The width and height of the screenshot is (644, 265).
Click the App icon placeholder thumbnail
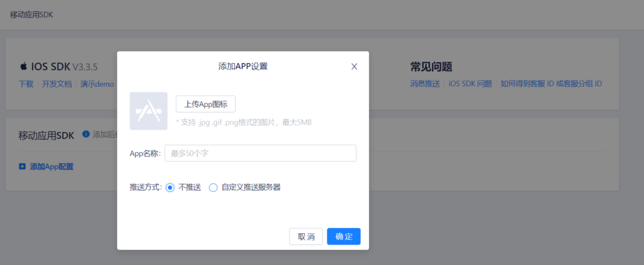click(148, 111)
